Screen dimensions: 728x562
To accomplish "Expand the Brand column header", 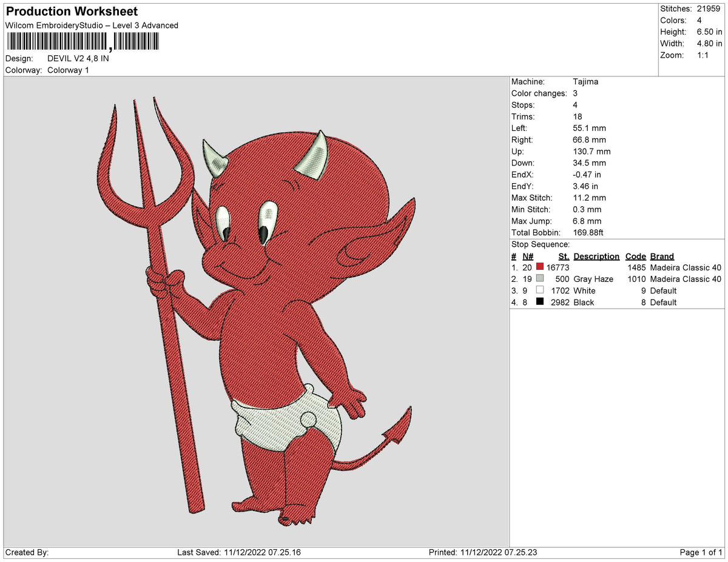I will click(x=662, y=256).
